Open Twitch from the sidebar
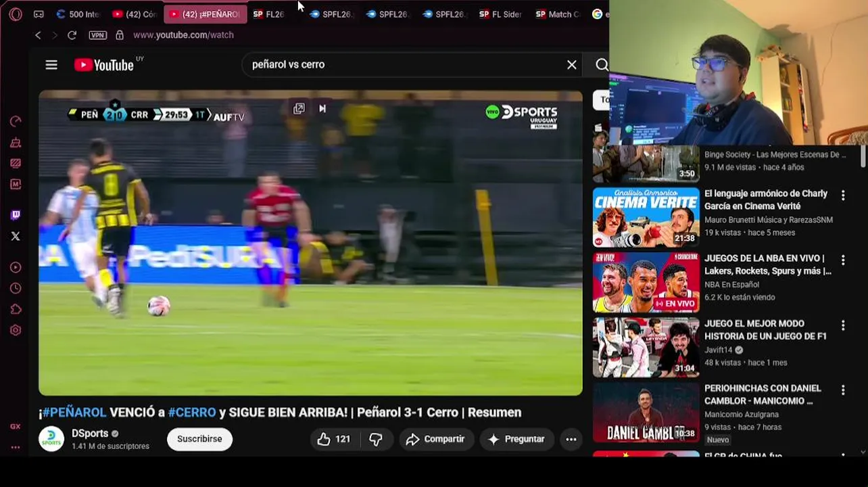The width and height of the screenshot is (868, 487). [x=16, y=215]
